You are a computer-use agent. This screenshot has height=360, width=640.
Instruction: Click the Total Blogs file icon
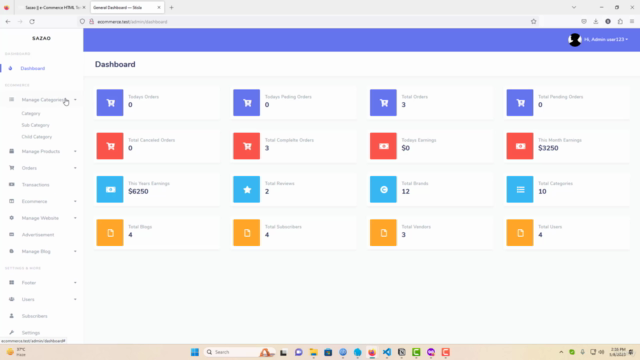tap(110, 233)
